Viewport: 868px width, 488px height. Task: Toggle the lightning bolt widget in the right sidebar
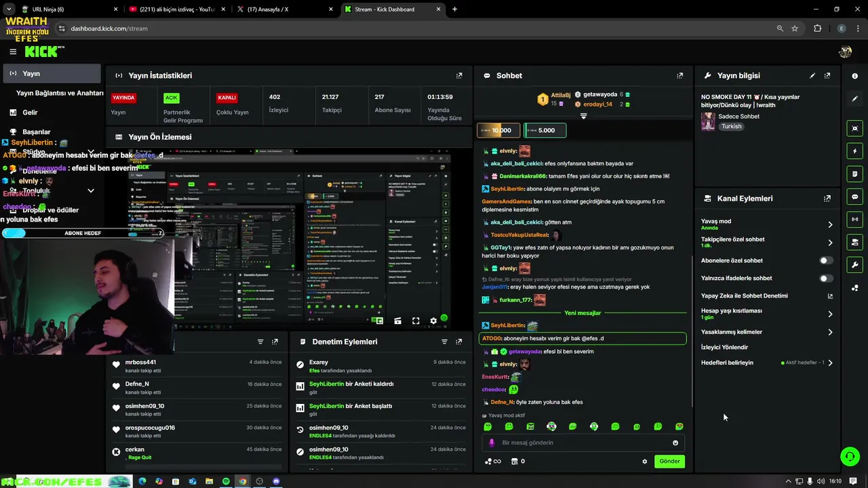tap(855, 151)
